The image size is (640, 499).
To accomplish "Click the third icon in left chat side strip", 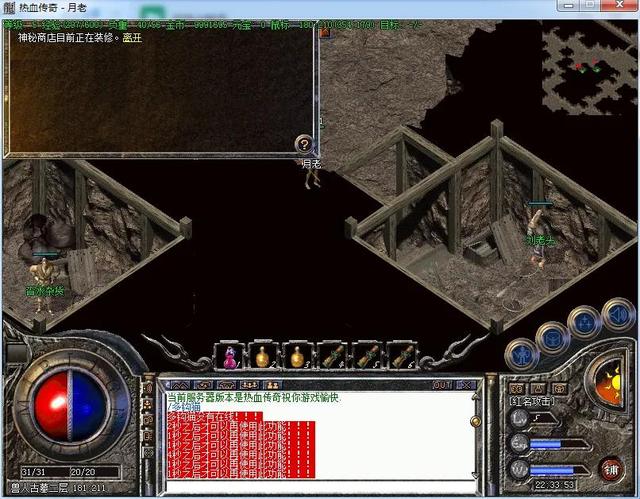I will pos(148,420).
